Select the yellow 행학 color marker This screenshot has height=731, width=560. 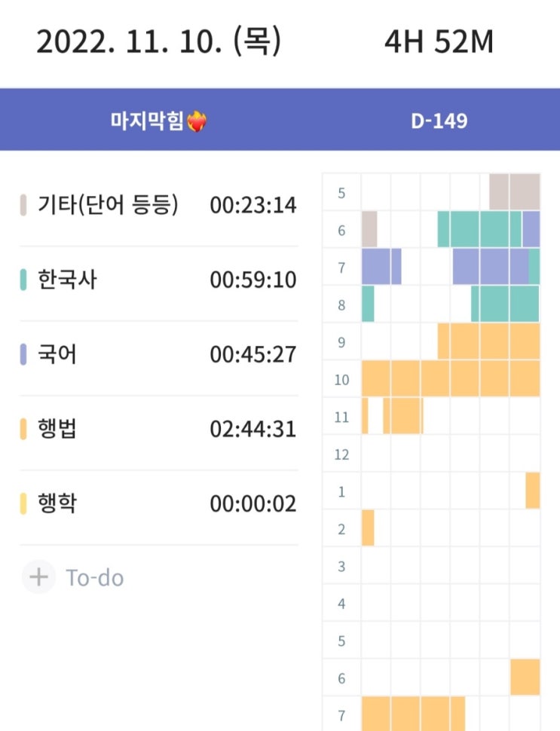click(23, 503)
